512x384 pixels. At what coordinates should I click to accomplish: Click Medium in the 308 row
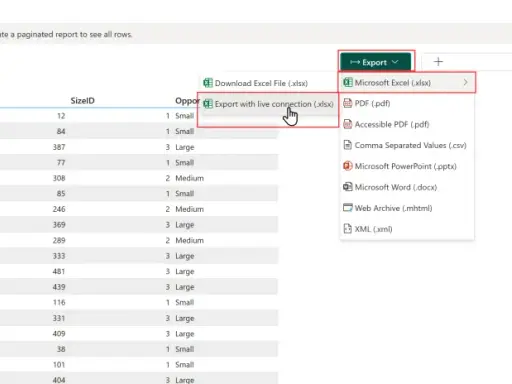point(189,178)
